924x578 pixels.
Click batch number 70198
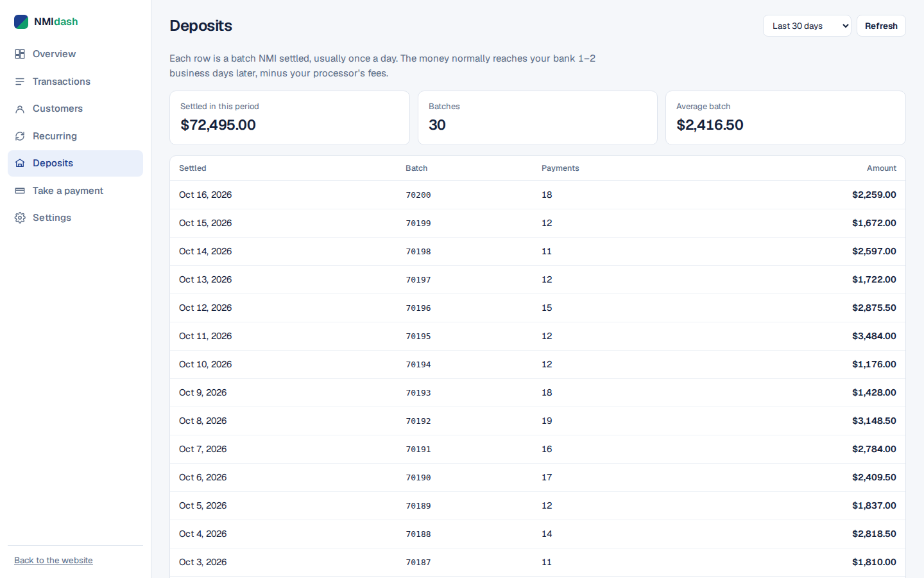click(x=418, y=252)
